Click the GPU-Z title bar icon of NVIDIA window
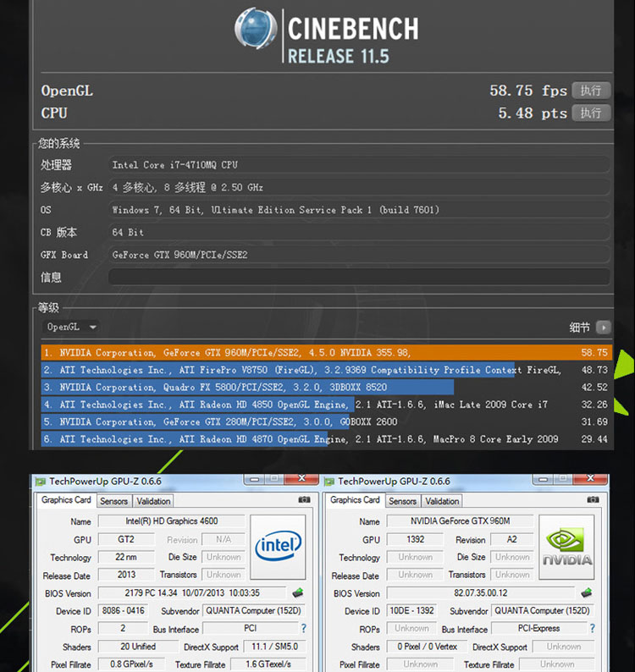The image size is (635, 672). click(329, 482)
